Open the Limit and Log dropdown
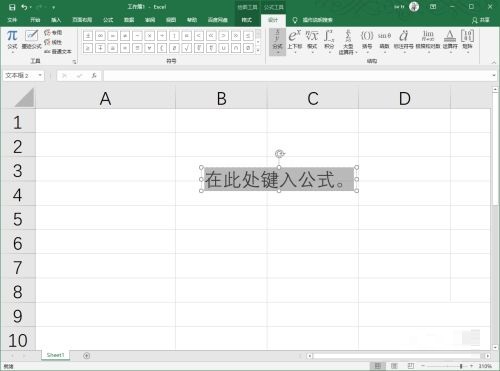Screen dimensions: 500x371 click(428, 42)
